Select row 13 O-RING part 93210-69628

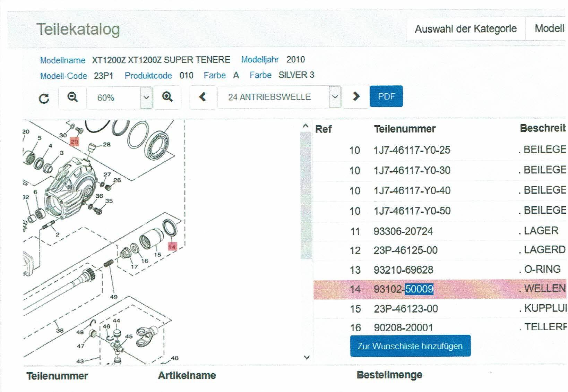[x=403, y=270]
